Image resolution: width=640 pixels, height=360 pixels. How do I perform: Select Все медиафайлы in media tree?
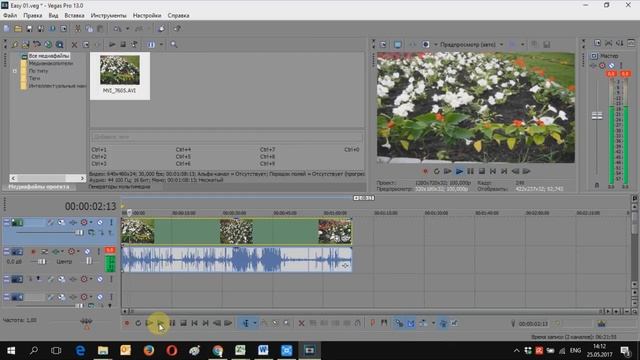point(49,56)
